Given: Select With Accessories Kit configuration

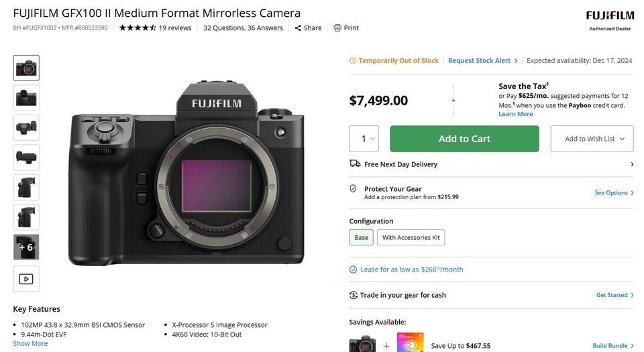Looking at the screenshot, I should pos(411,237).
